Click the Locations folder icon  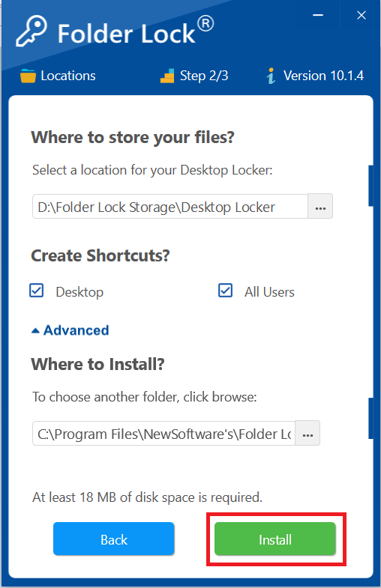point(28,76)
